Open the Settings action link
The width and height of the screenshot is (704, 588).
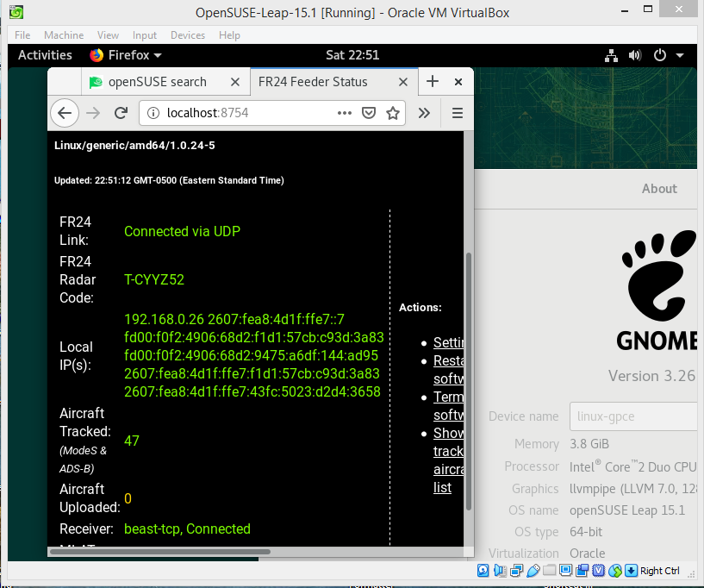[x=448, y=342]
